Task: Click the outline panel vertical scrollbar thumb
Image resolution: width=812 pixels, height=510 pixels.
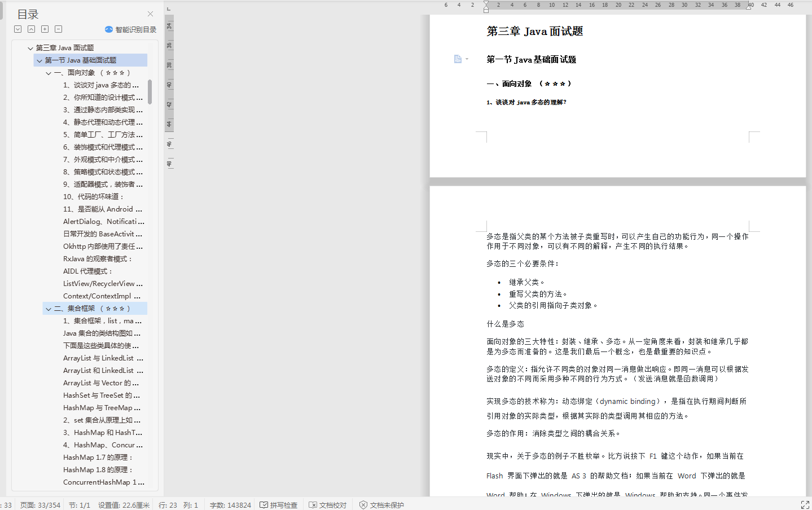Action: click(x=150, y=92)
